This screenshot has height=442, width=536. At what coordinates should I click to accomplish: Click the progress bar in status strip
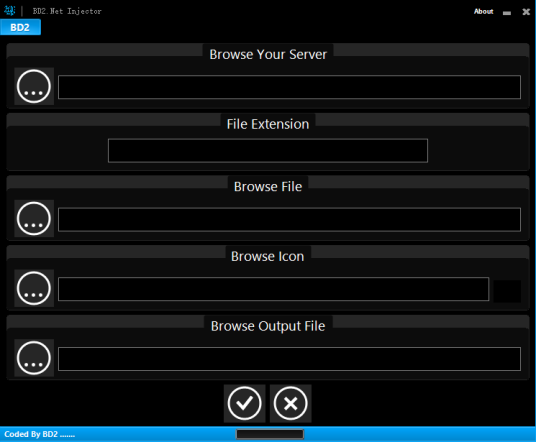(x=270, y=434)
